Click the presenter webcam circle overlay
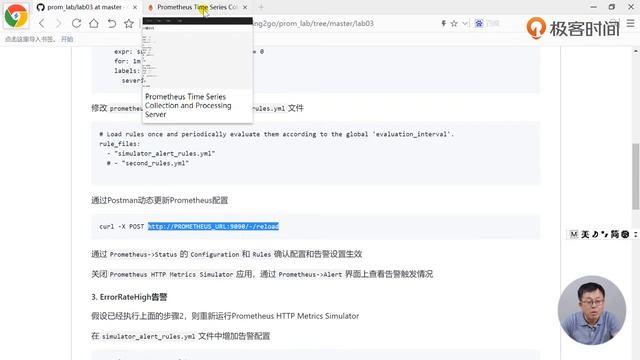The height and width of the screenshot is (360, 640). click(592, 310)
